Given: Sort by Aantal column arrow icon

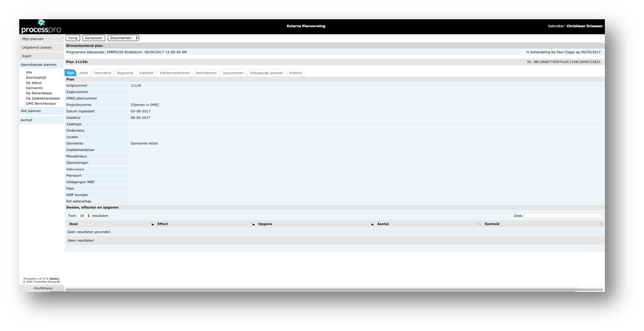Looking at the screenshot, I should [x=480, y=224].
